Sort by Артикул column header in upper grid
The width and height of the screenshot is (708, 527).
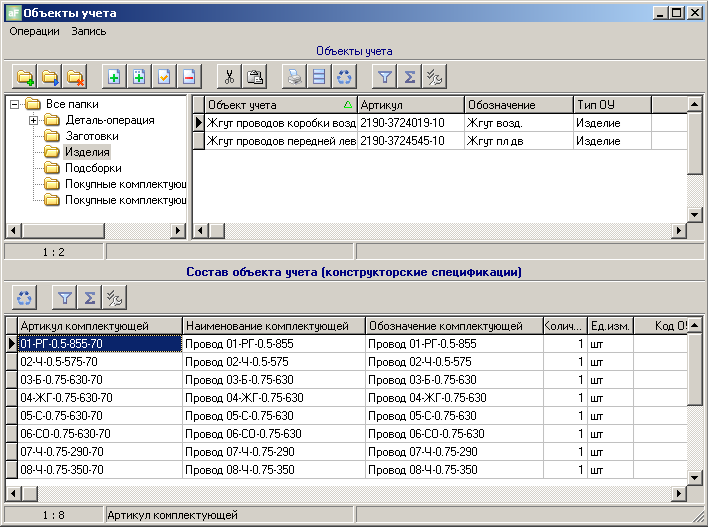(410, 105)
